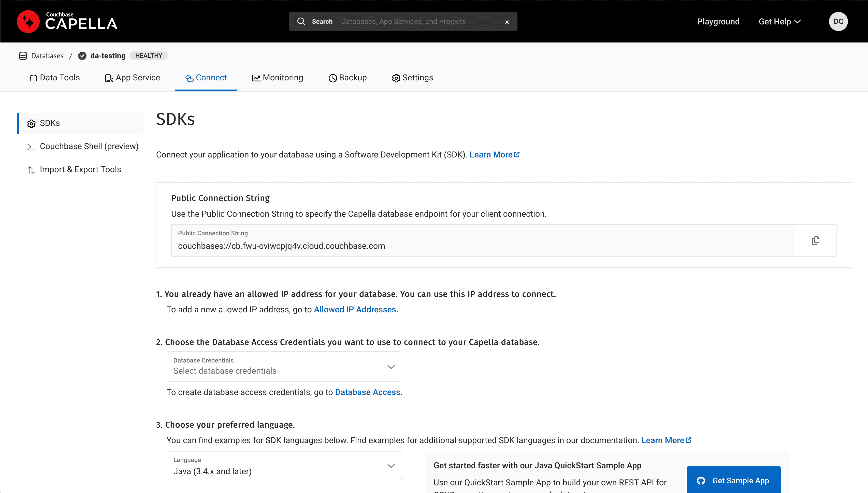Click the Settings gear icon in tabs
868x493 pixels.
(396, 78)
